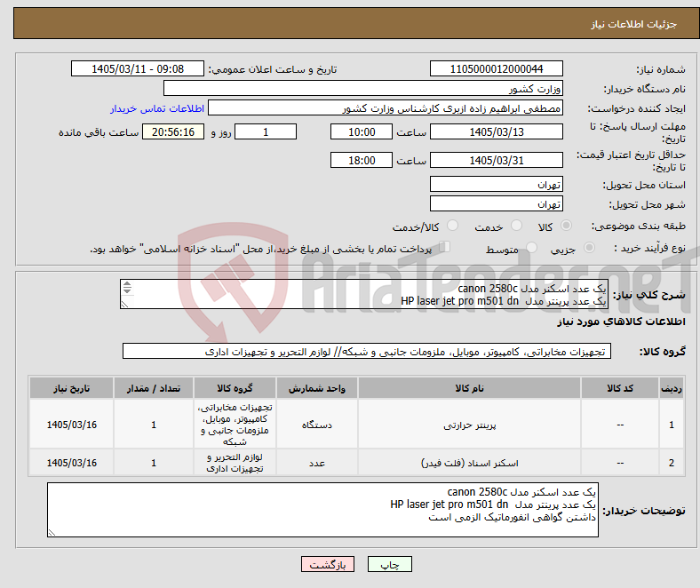Click the تاریخ نیاز column header
The image size is (700, 588).
click(x=71, y=388)
